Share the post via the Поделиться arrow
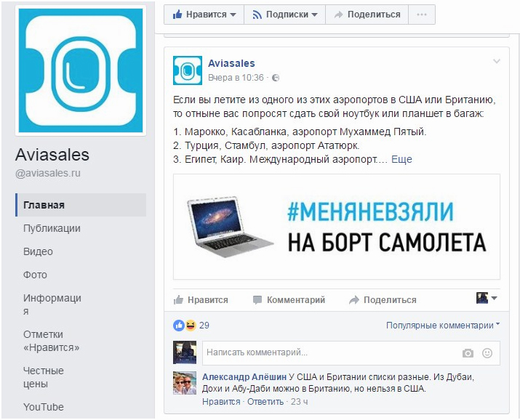The height and width of the screenshot is (420, 520). coord(354,300)
